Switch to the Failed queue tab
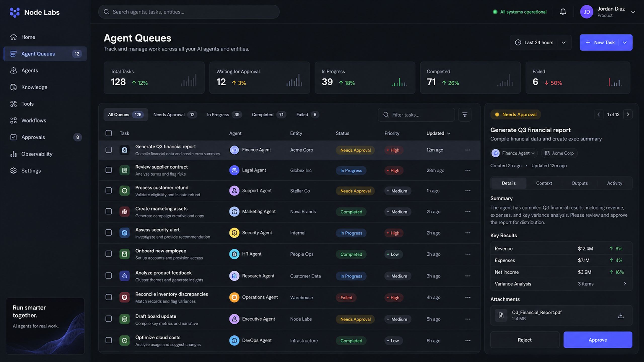This screenshot has height=362, width=644. [x=307, y=115]
